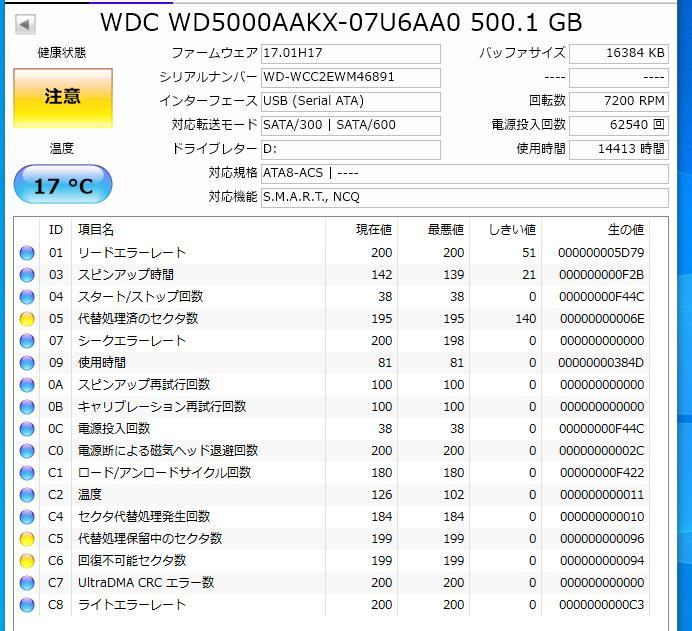Click the しきい値 column header
This screenshot has width=692, height=631.
coord(512,230)
